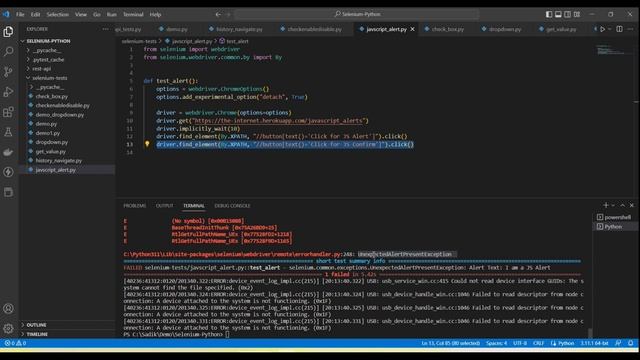
Task: Switch to the OUTPUT panel tab
Action: [x=164, y=206]
